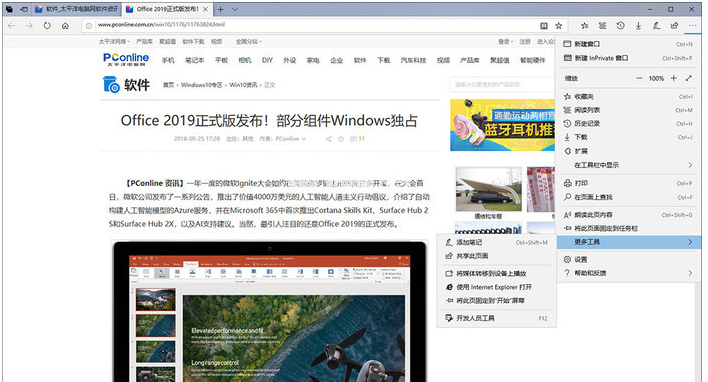Open the 下载 navigation link
The height and width of the screenshot is (382, 708).
[x=383, y=60]
